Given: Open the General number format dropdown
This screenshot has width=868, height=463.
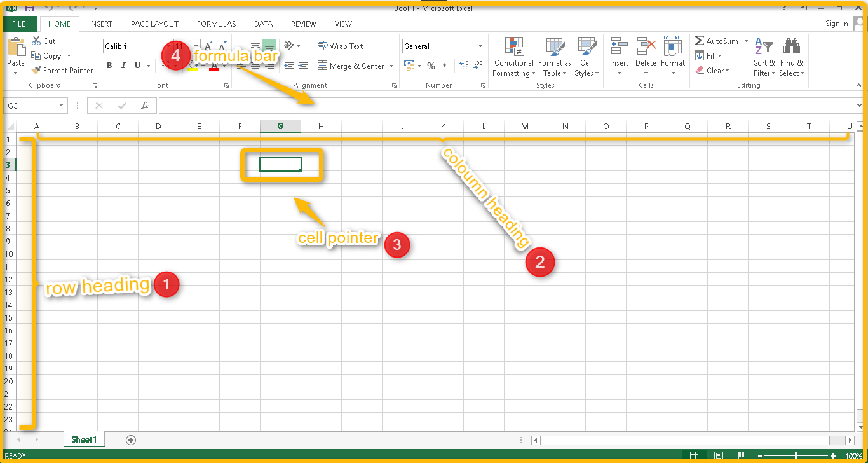Looking at the screenshot, I should point(480,46).
